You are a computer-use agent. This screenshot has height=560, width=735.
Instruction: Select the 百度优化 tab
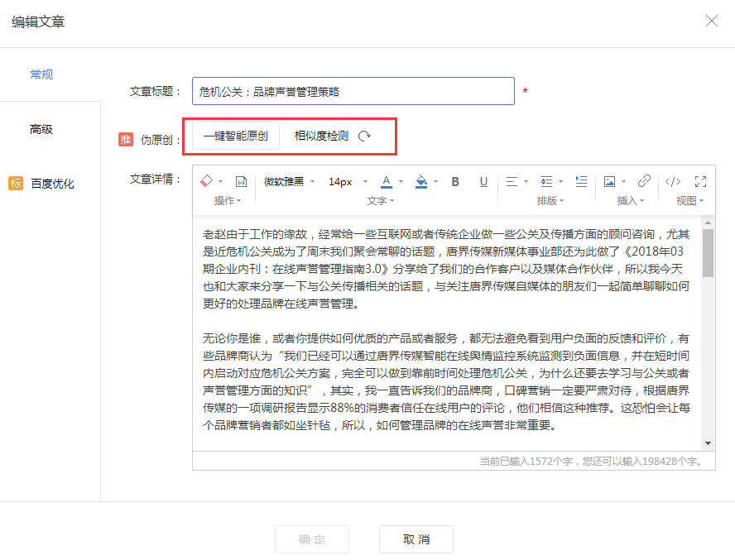tap(52, 184)
